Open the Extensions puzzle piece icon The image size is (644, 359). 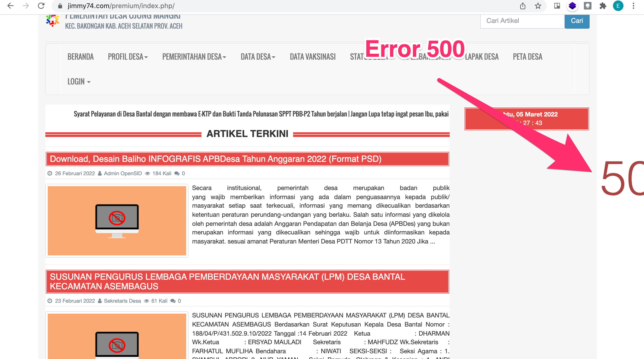[603, 6]
